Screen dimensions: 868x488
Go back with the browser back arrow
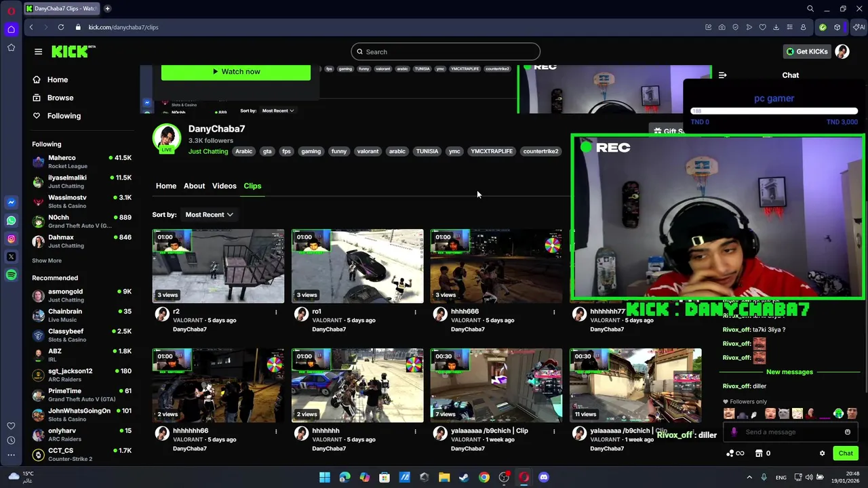click(31, 27)
